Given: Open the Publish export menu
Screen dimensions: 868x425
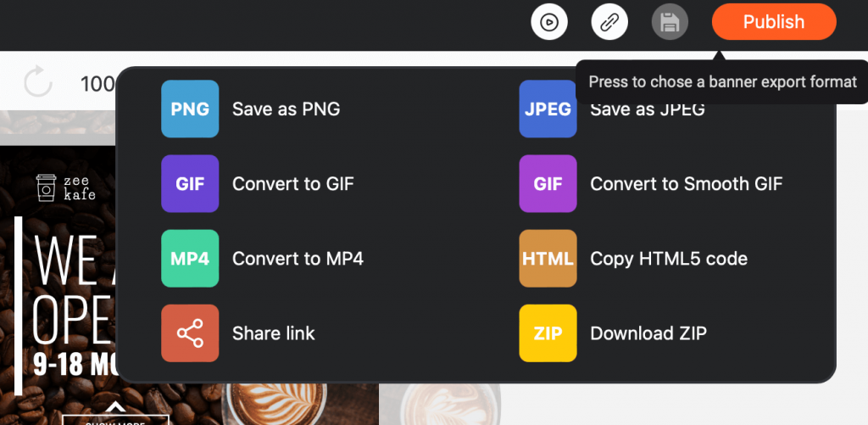Looking at the screenshot, I should point(774,21).
